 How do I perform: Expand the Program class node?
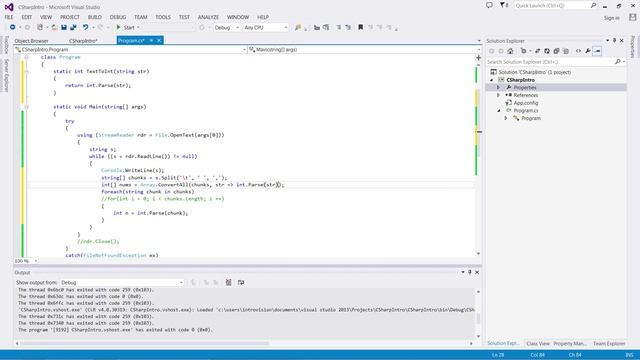[506, 118]
